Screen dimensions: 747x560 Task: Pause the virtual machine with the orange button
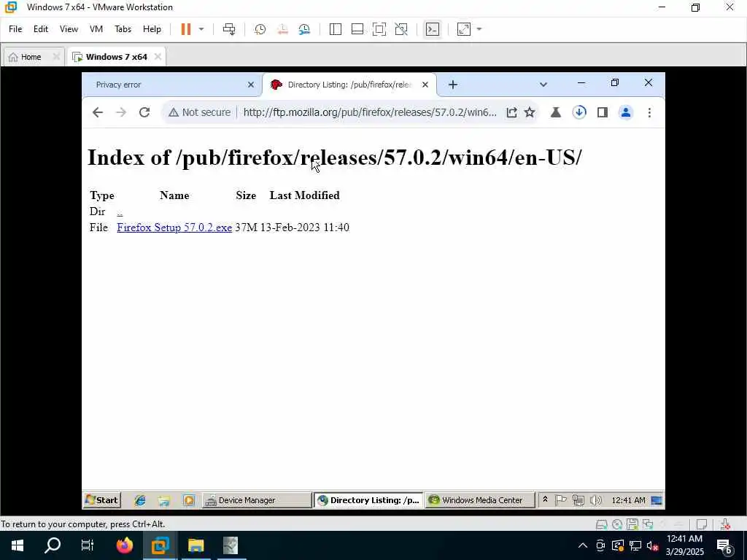(x=186, y=29)
